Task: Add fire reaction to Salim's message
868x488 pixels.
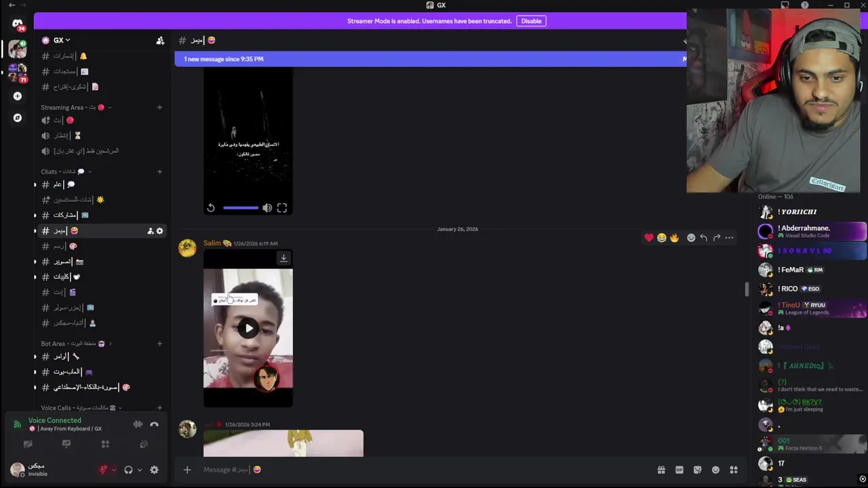Action: (674, 237)
